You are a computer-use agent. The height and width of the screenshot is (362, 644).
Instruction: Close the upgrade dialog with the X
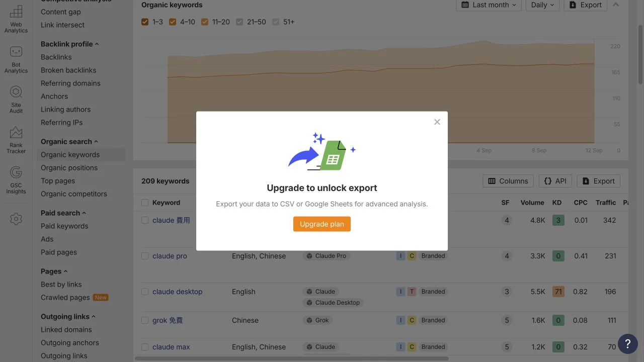coord(437,122)
